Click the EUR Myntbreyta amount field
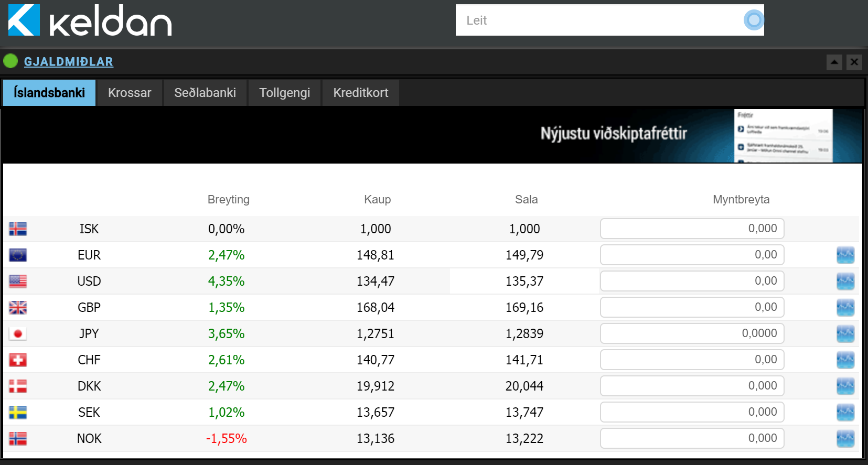 pos(692,255)
